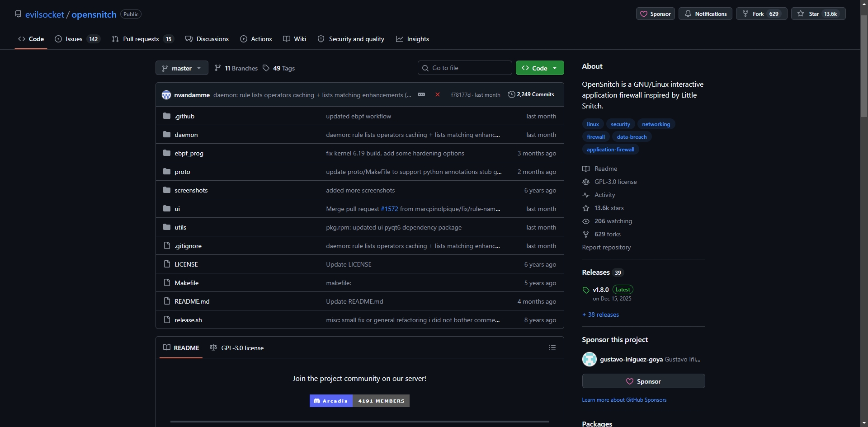This screenshot has width=868, height=427.
Task: Click the data-breach topic tag
Action: (x=632, y=137)
